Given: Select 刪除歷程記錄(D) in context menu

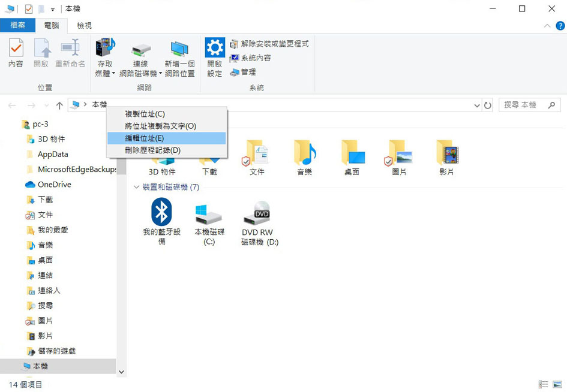Looking at the screenshot, I should pos(167,150).
